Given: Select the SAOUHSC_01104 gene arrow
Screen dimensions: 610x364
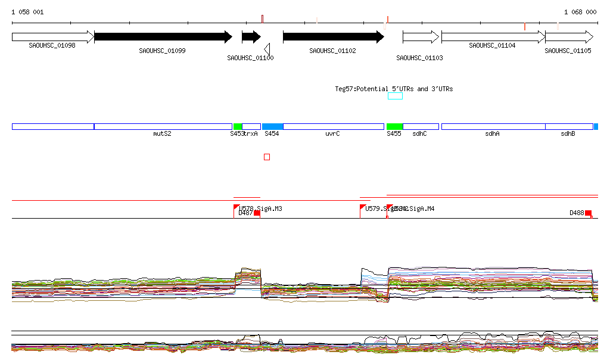Looking at the screenshot, I should click(493, 37).
